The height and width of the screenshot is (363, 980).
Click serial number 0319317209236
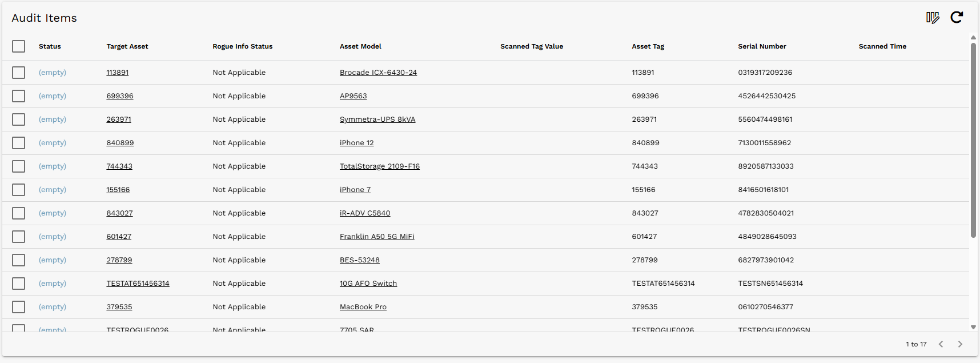pyautogui.click(x=765, y=73)
